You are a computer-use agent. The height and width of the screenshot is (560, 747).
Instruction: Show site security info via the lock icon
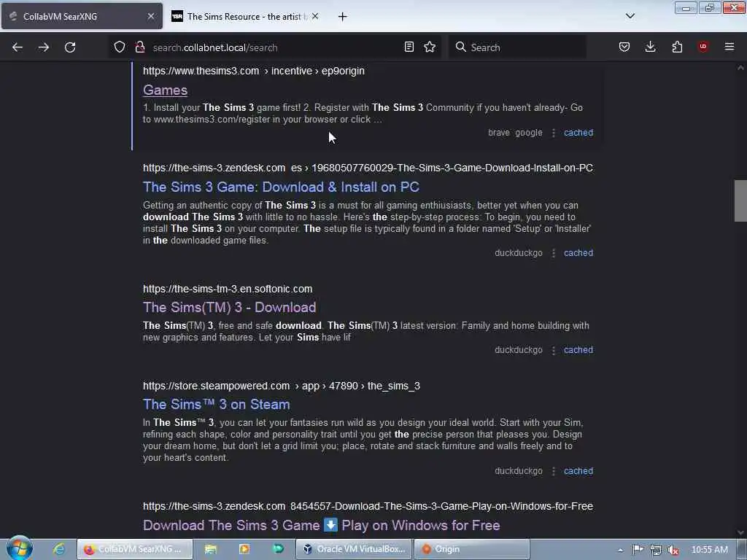point(139,47)
